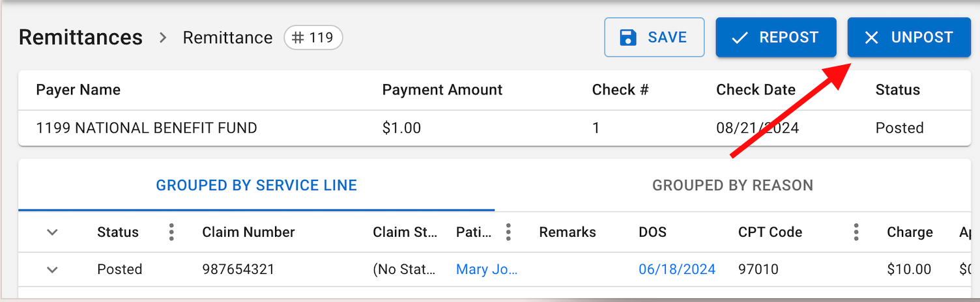The image size is (980, 302).
Task: Switch to Grouped By Reason tab
Action: (x=732, y=185)
